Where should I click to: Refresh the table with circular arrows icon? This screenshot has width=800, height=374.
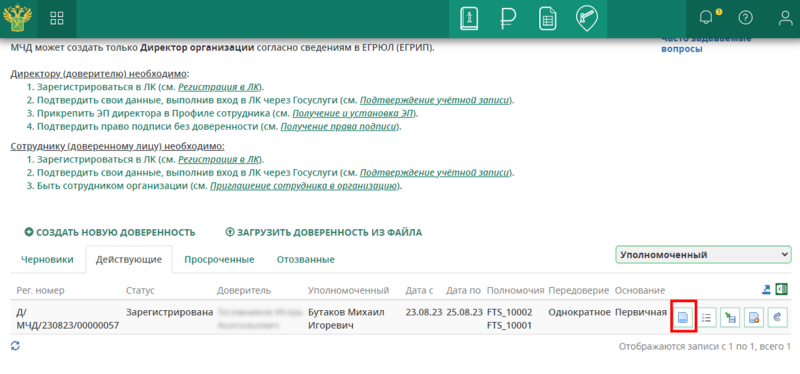pos(15,346)
